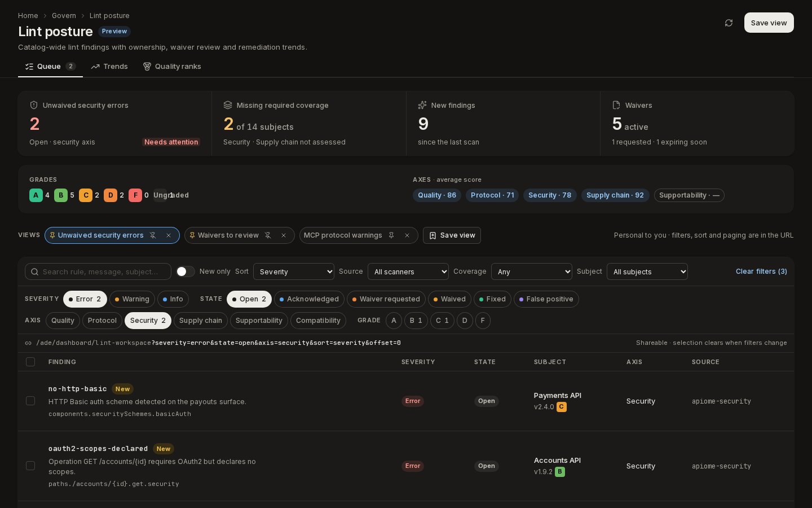
Task: Select the no-http-basic finding checkbox
Action: pyautogui.click(x=30, y=401)
